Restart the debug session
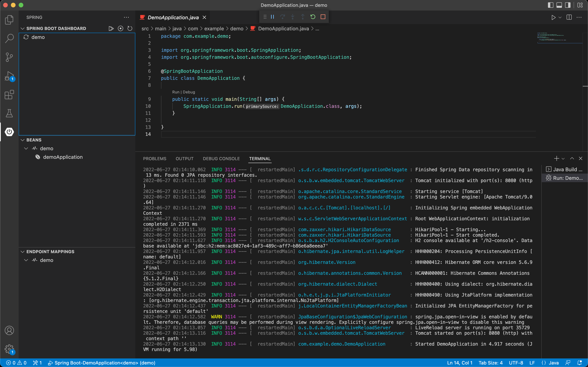Viewport: 588px width, 367px height. click(x=313, y=17)
